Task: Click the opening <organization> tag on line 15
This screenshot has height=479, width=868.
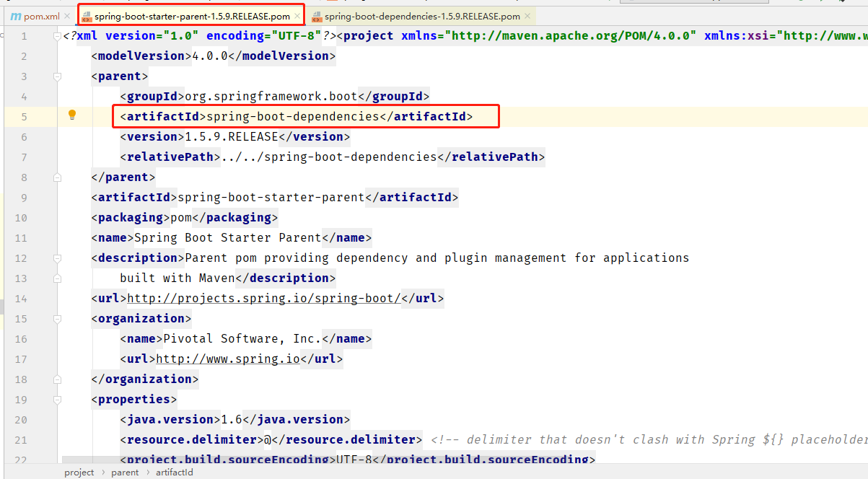Action: [x=141, y=318]
